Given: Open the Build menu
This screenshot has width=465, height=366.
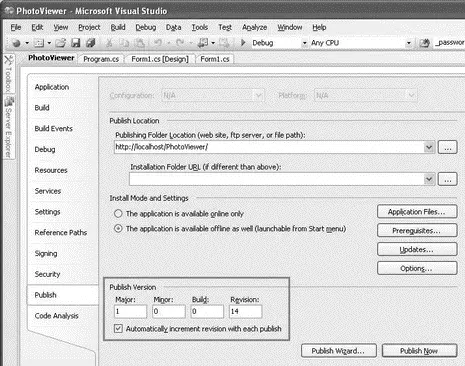Looking at the screenshot, I should pos(118,27).
